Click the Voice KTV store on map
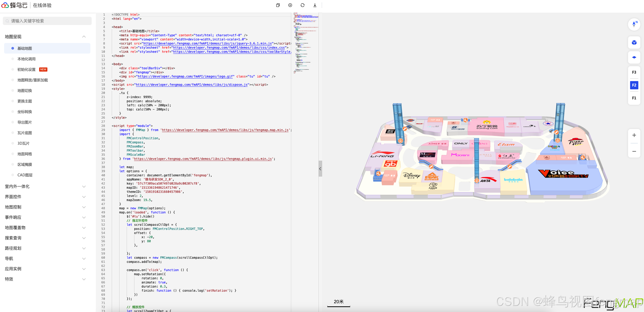The width and height of the screenshot is (644, 312). pos(563,174)
